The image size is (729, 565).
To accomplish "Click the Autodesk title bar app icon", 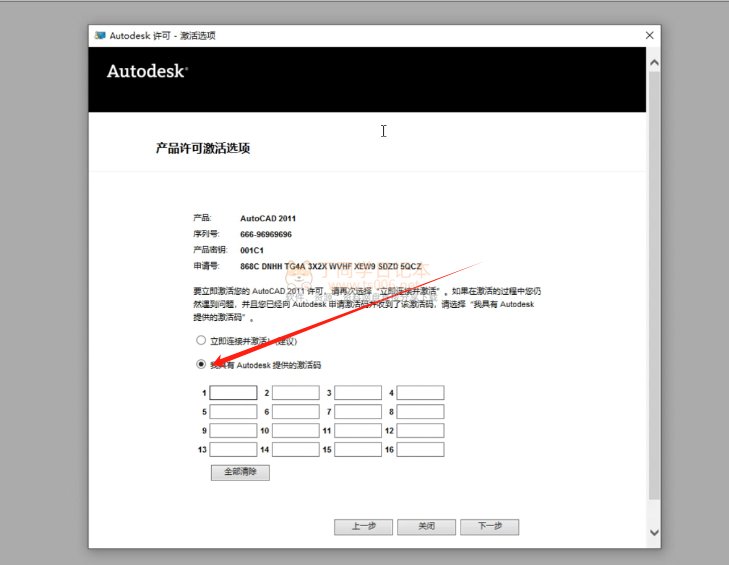I will point(100,35).
